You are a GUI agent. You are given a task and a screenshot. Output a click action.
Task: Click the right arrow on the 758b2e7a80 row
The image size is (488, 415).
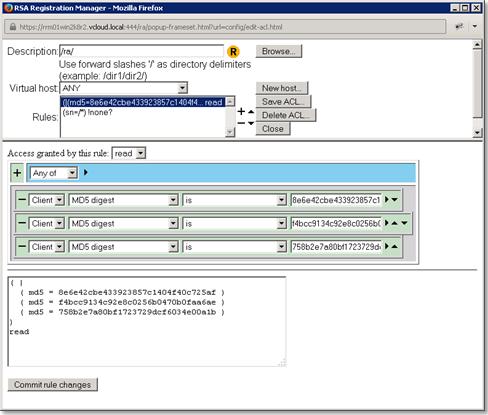coord(387,246)
